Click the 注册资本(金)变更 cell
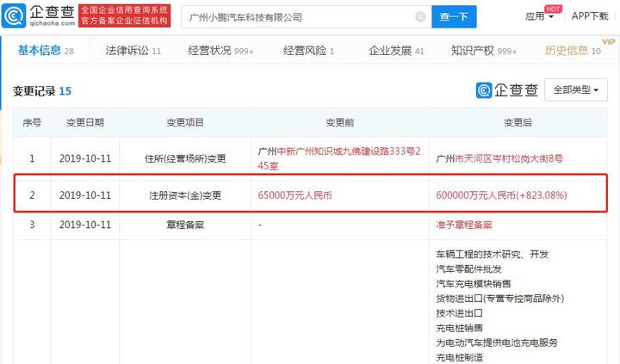Image resolution: width=620 pixels, height=364 pixels. pyautogui.click(x=185, y=195)
